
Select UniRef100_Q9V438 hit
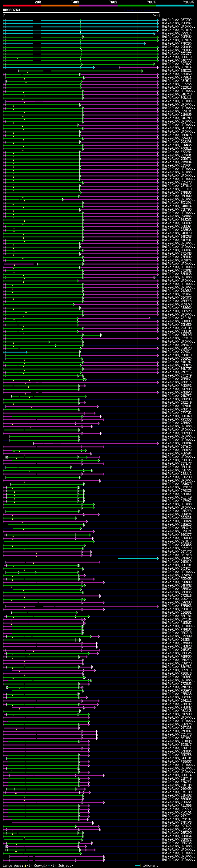coord(177,138)
